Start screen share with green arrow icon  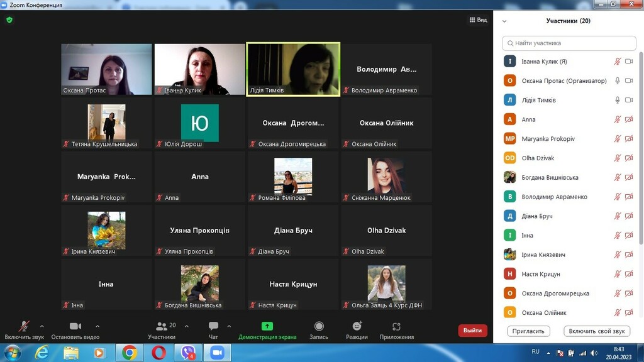pos(267,326)
